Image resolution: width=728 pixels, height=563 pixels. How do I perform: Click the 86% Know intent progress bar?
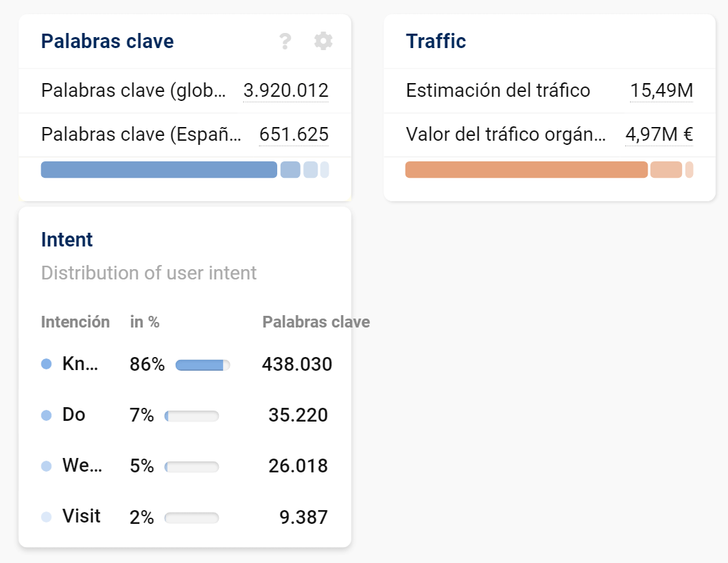(202, 365)
